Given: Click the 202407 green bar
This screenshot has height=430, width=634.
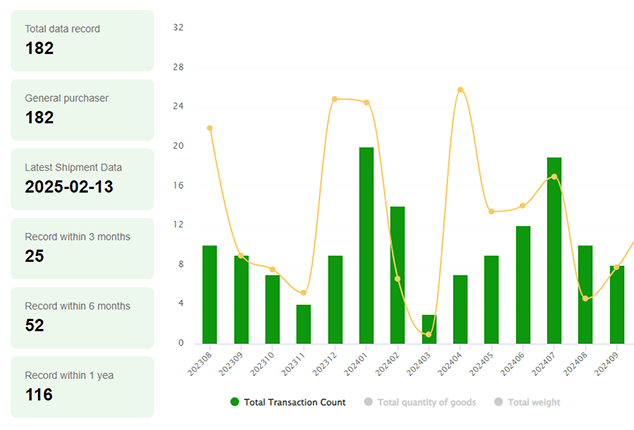Looking at the screenshot, I should coord(554,251).
